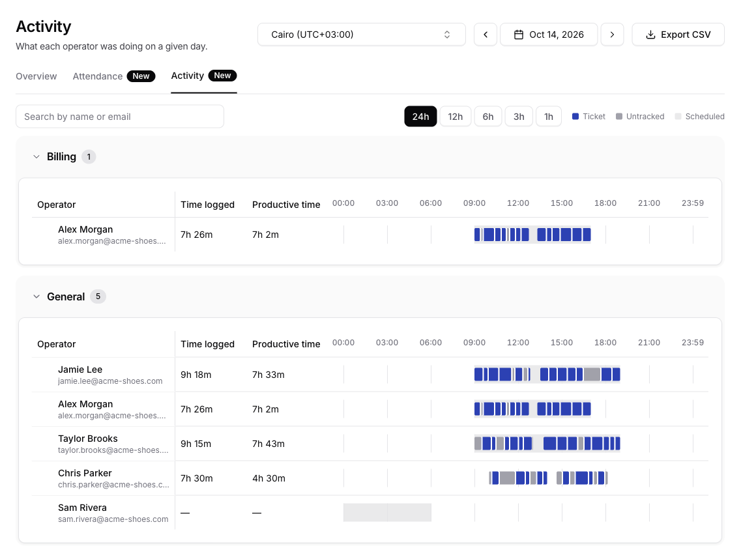Click sam.rivera@acme-shoes.com email
The image size is (756, 548).
113,519
